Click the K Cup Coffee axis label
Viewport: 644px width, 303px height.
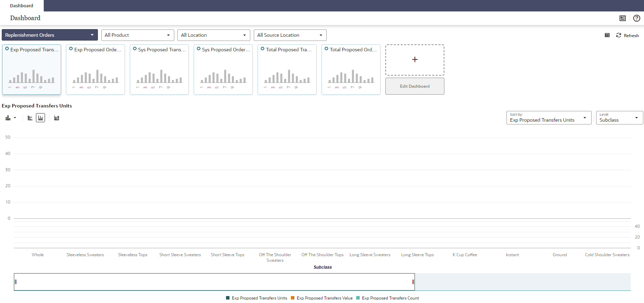465,255
